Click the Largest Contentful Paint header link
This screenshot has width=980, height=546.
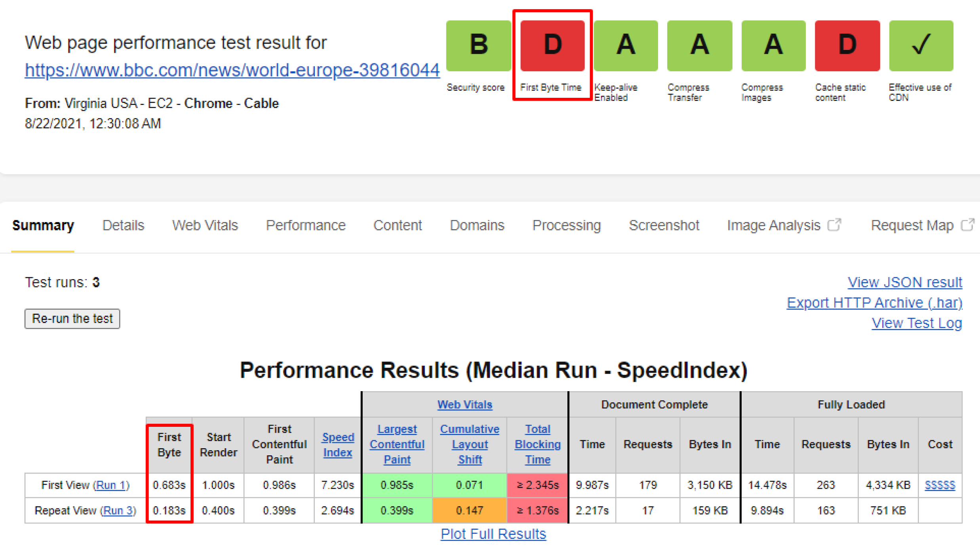(397, 444)
